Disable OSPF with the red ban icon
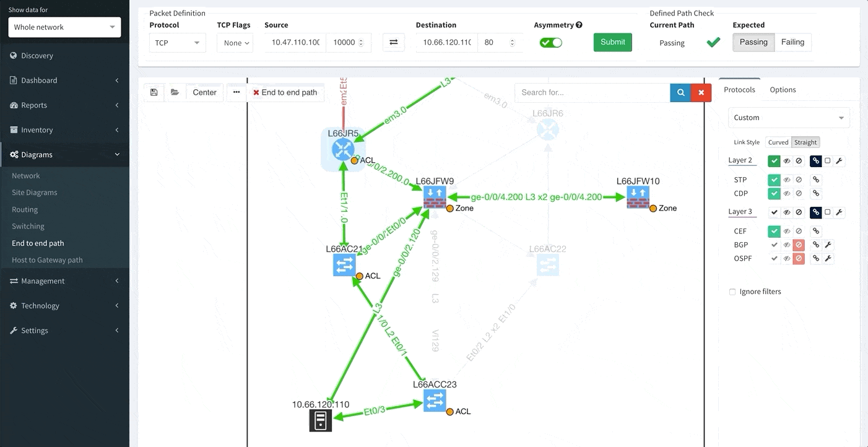 (799, 258)
